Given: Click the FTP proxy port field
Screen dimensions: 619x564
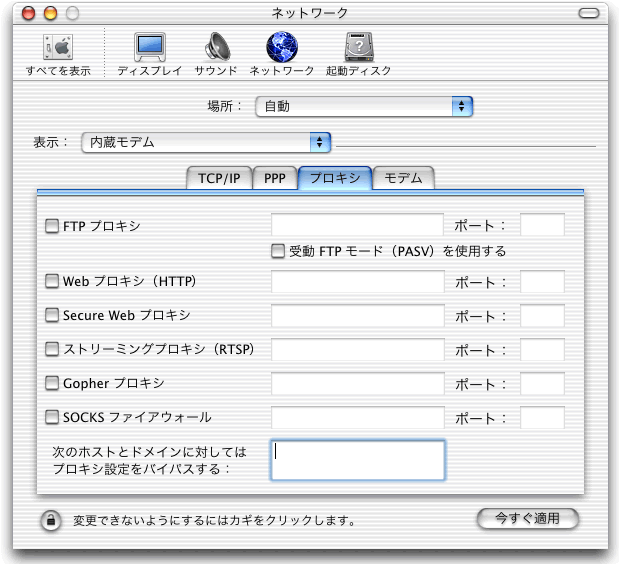Looking at the screenshot, I should pyautogui.click(x=542, y=226).
